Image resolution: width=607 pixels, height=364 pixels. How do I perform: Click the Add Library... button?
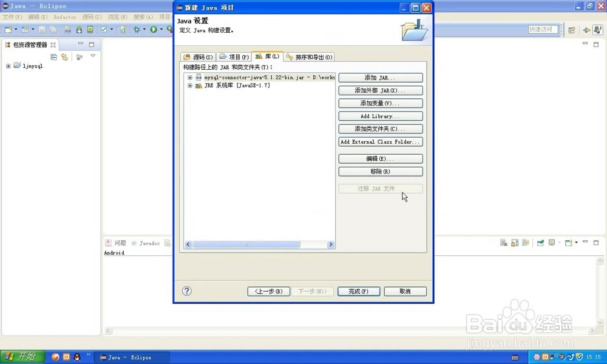click(381, 116)
